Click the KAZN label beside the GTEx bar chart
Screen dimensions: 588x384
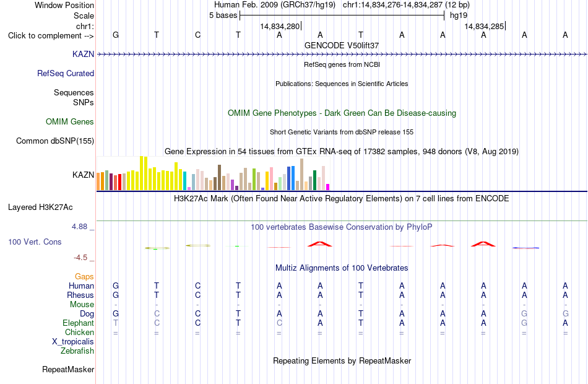pos(84,175)
